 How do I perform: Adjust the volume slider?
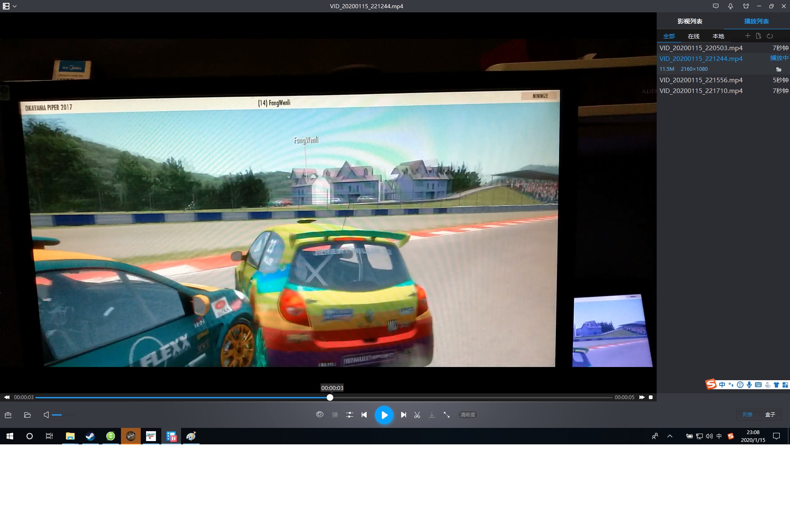(x=64, y=415)
